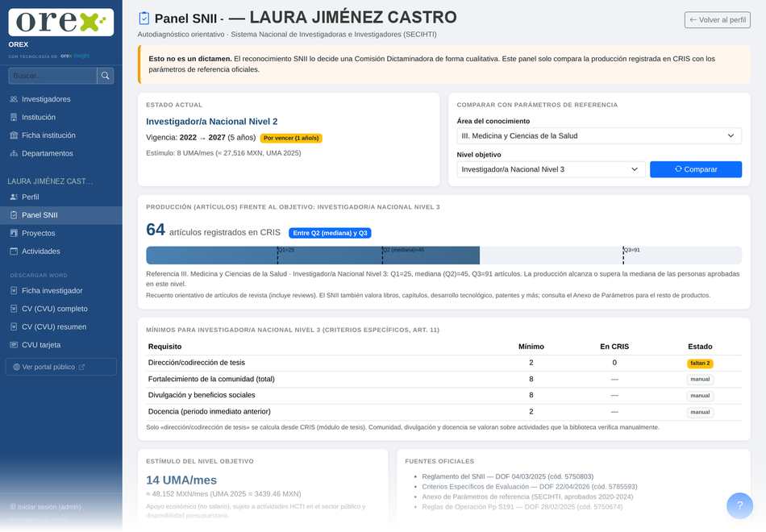
Task: Click the header clipboard icon next to Panel SNII title
Action: click(x=144, y=19)
